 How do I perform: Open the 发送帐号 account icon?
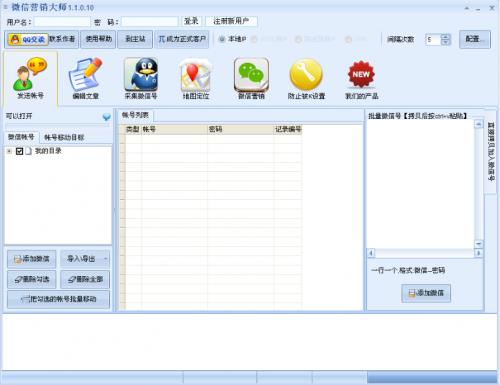pos(30,74)
